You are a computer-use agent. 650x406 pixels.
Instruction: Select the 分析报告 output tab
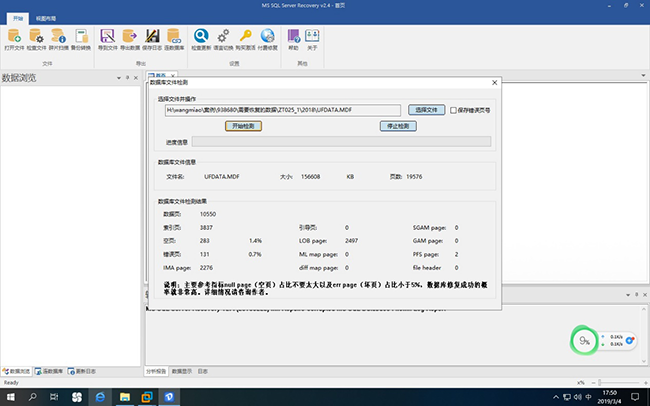tap(156, 372)
